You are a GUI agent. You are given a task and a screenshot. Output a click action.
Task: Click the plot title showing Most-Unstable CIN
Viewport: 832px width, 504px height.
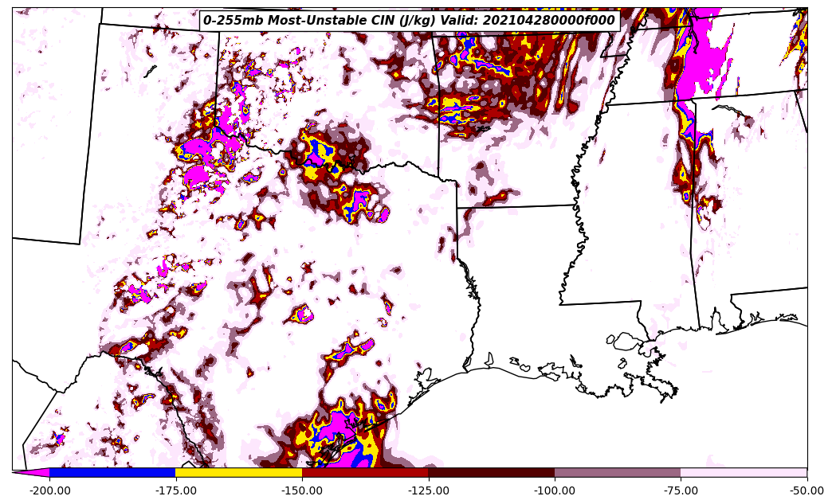[x=409, y=21]
